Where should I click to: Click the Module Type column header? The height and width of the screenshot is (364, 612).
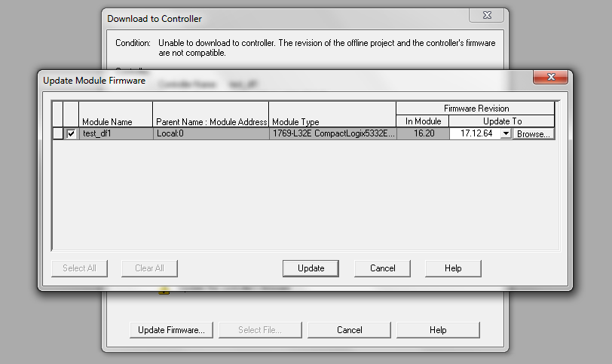332,115
